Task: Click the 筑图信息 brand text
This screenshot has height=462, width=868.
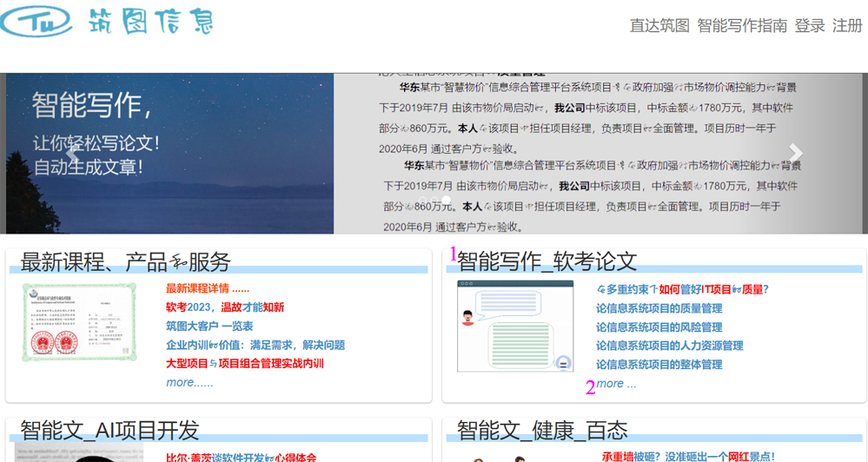Action: 150,22
